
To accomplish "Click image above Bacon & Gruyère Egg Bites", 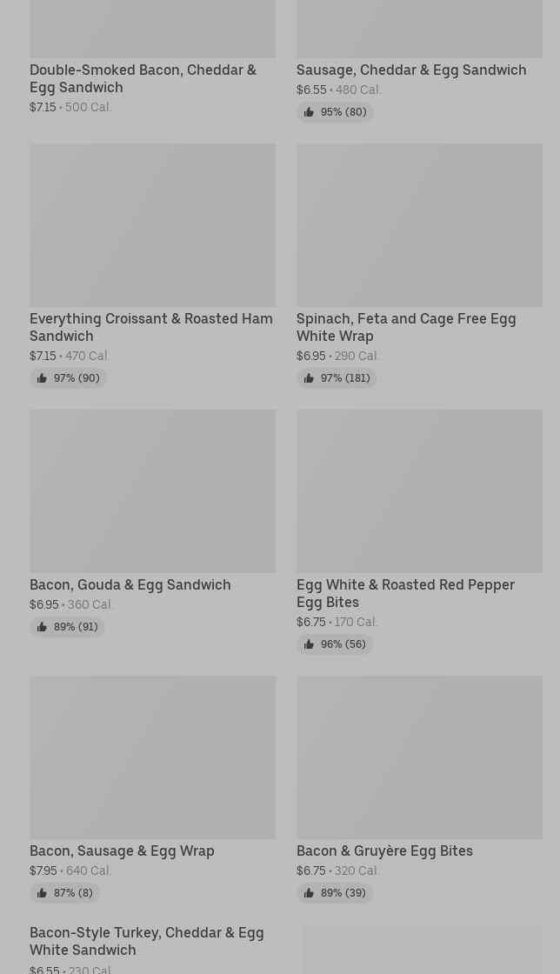I will (x=419, y=757).
